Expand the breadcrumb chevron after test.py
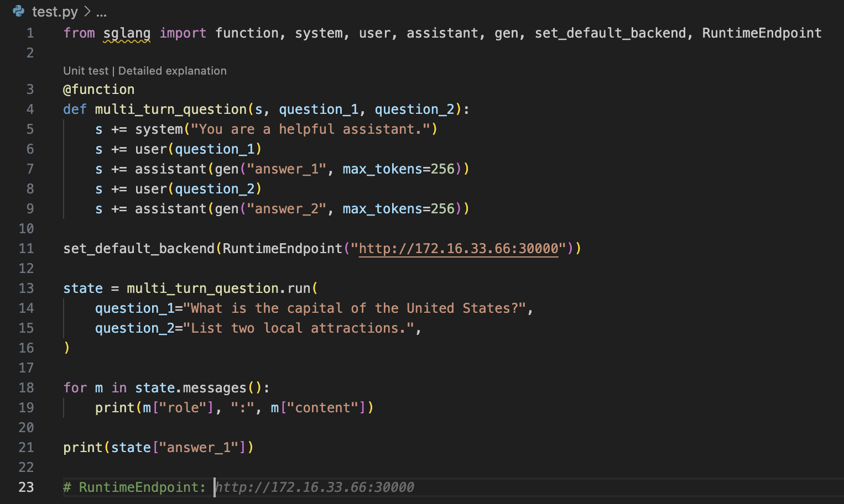This screenshot has height=504, width=844. (x=87, y=12)
